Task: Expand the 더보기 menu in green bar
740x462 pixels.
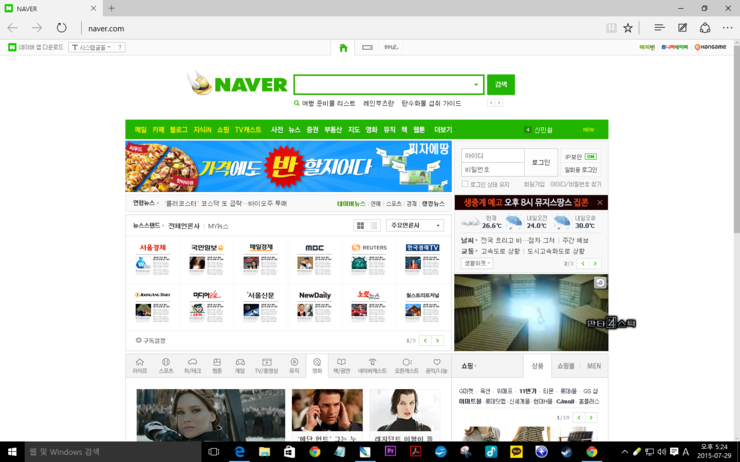Action: [444, 130]
